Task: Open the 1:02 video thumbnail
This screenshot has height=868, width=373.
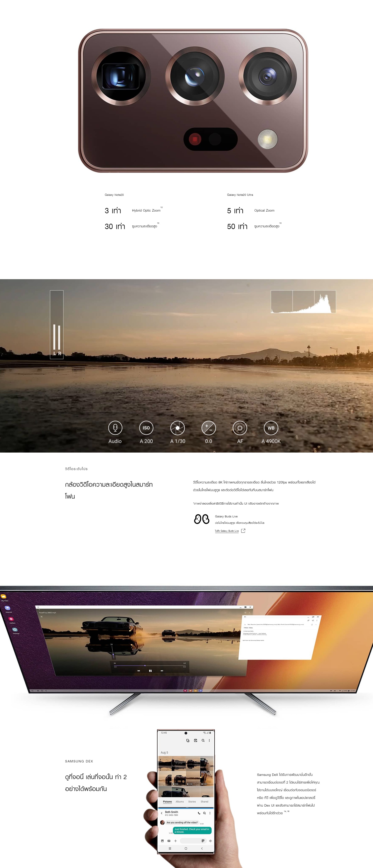Action: [x=179, y=778]
